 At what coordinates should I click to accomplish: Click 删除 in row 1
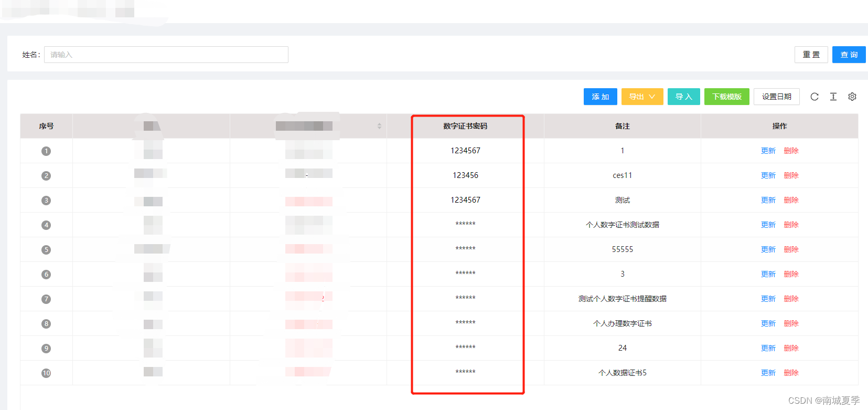point(791,151)
